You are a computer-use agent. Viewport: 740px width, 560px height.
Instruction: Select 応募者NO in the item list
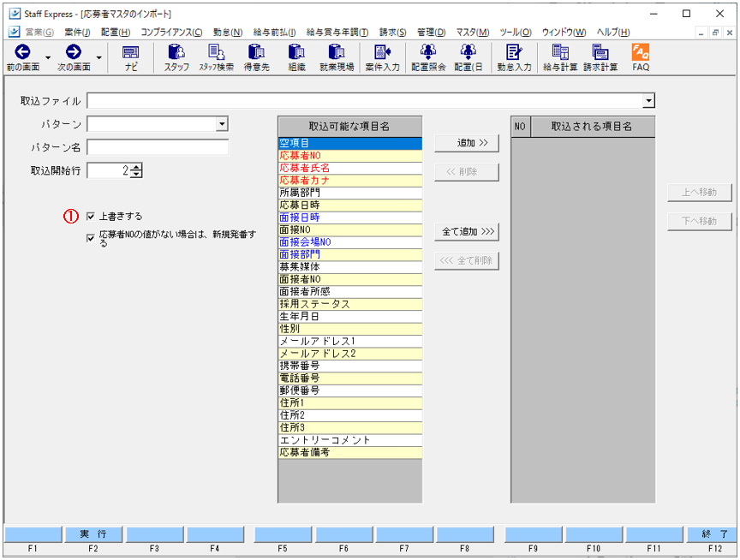tap(350, 156)
